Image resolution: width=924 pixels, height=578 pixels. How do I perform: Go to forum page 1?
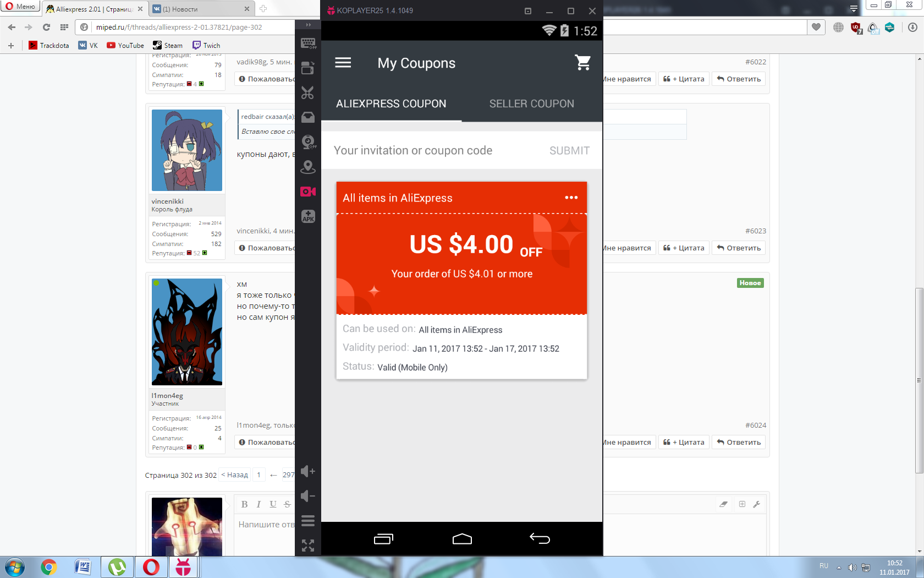(259, 475)
